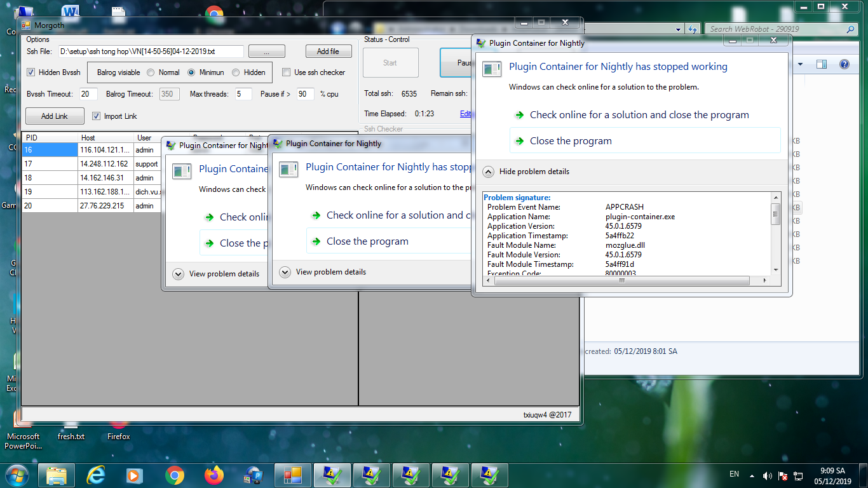The width and height of the screenshot is (868, 488).
Task: Click the problem details horizontal scrollbar thumb
Action: pyautogui.click(x=621, y=280)
